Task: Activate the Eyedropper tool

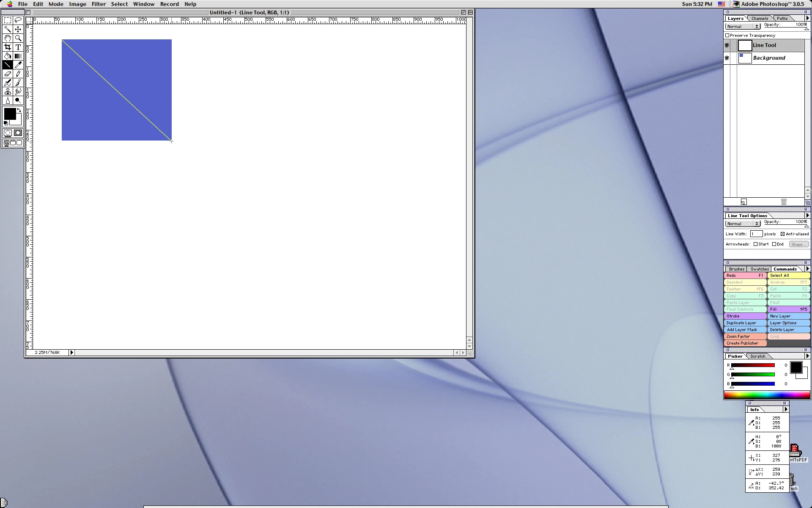Action: (18, 65)
